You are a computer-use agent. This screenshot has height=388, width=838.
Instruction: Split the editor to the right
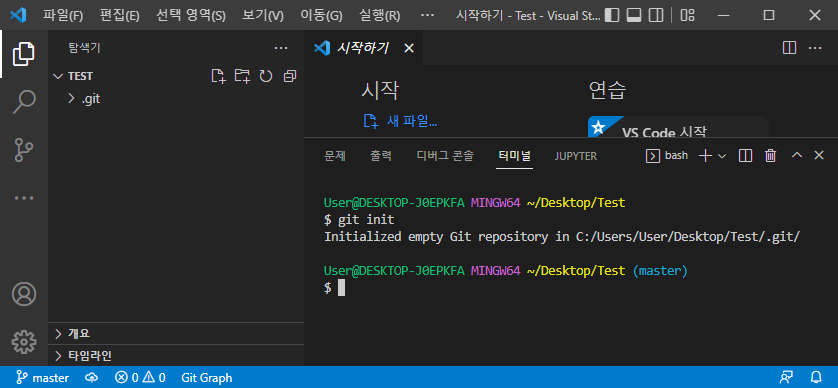pos(789,48)
